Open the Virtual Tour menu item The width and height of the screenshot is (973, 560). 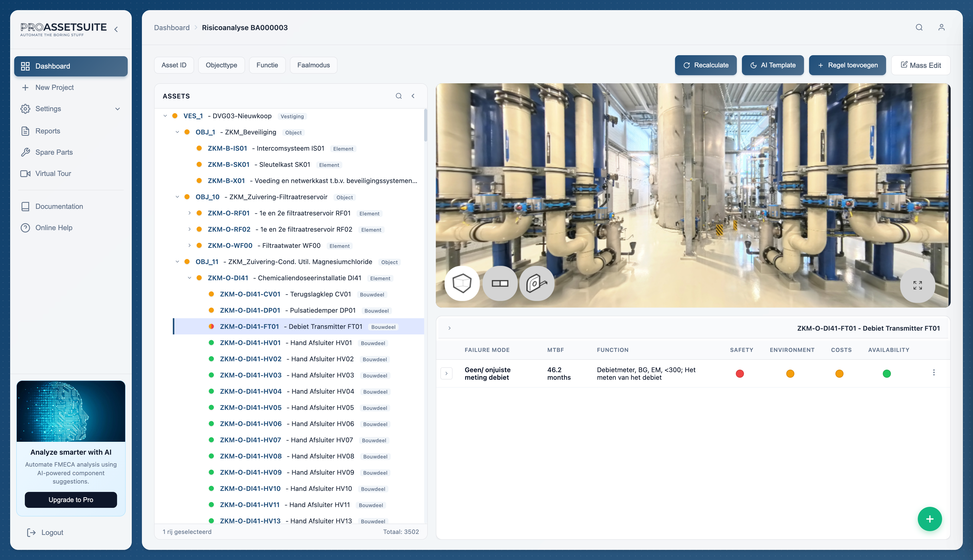(x=53, y=173)
